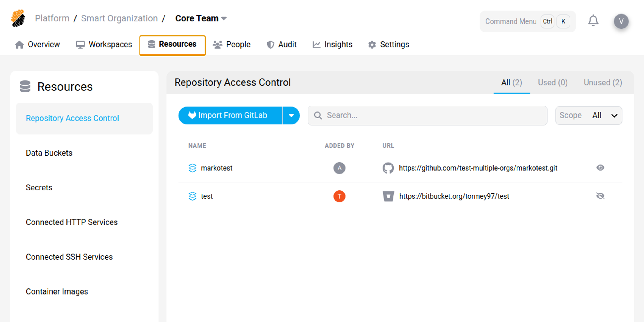Select Connected SSH Services in the sidebar

69,257
